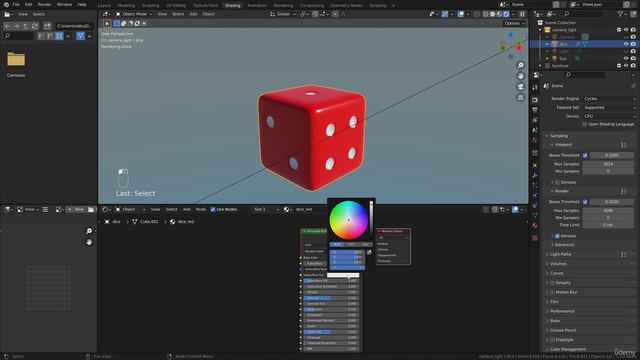This screenshot has height=360, width=640.
Task: Click the file browser back arrow
Action: pyautogui.click(x=7, y=26)
